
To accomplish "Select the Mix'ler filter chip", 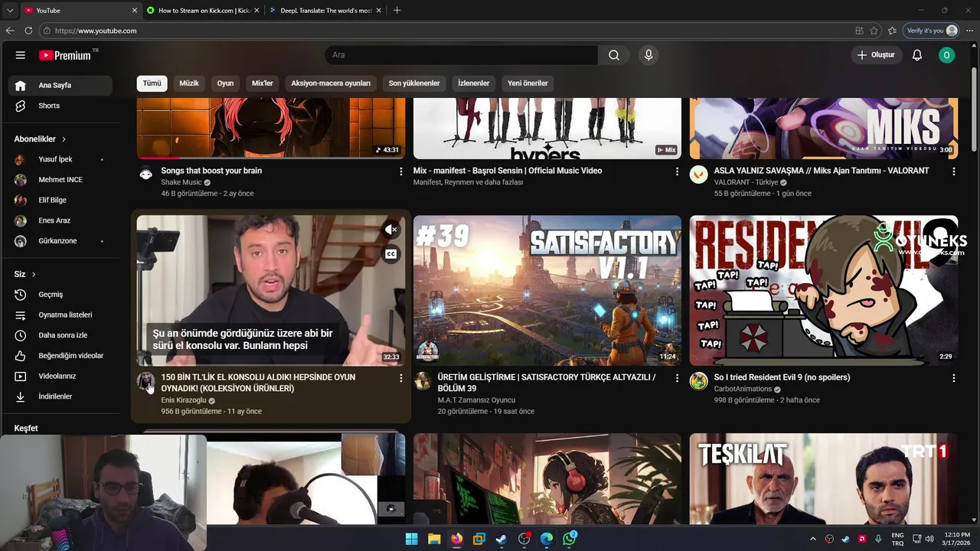I will 263,83.
